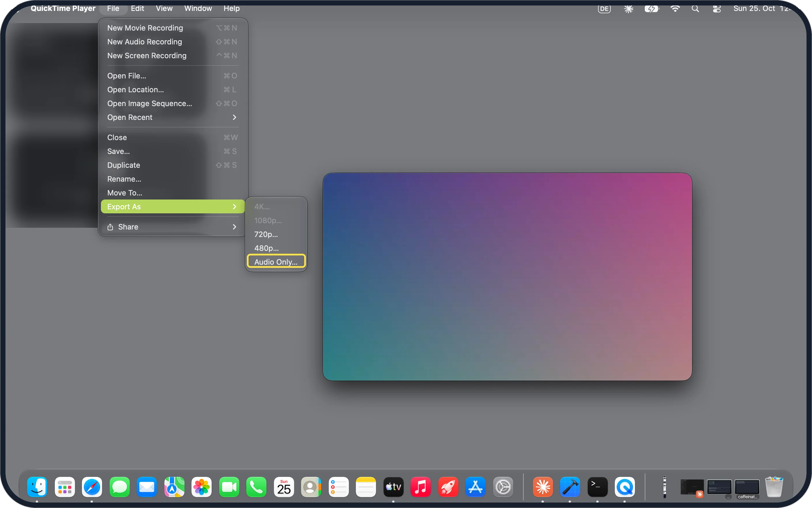The height and width of the screenshot is (508, 812).
Task: Start a New Screen Recording
Action: click(x=172, y=55)
